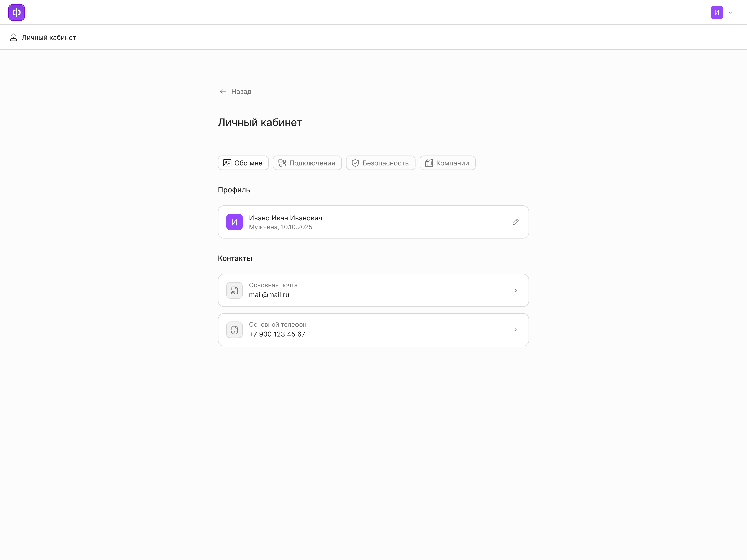Go back via Назад link

241,92
